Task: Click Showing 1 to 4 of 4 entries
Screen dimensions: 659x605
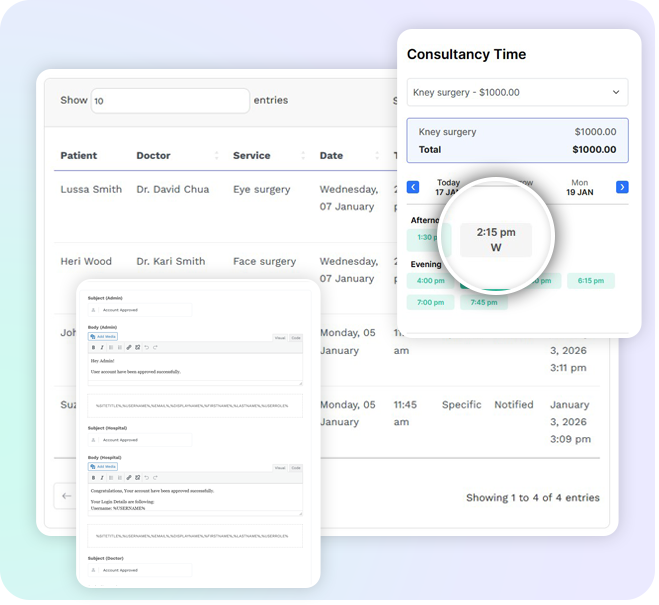Action: [x=533, y=498]
